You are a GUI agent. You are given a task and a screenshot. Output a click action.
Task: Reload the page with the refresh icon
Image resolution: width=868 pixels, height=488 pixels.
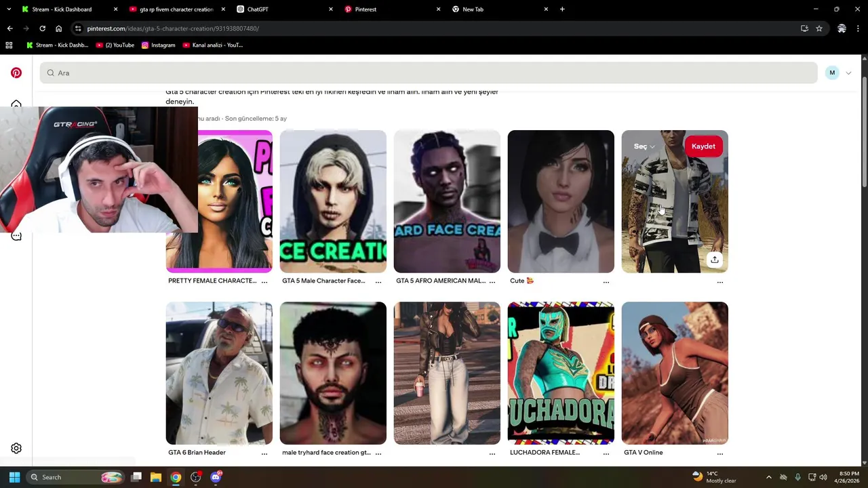(42, 28)
